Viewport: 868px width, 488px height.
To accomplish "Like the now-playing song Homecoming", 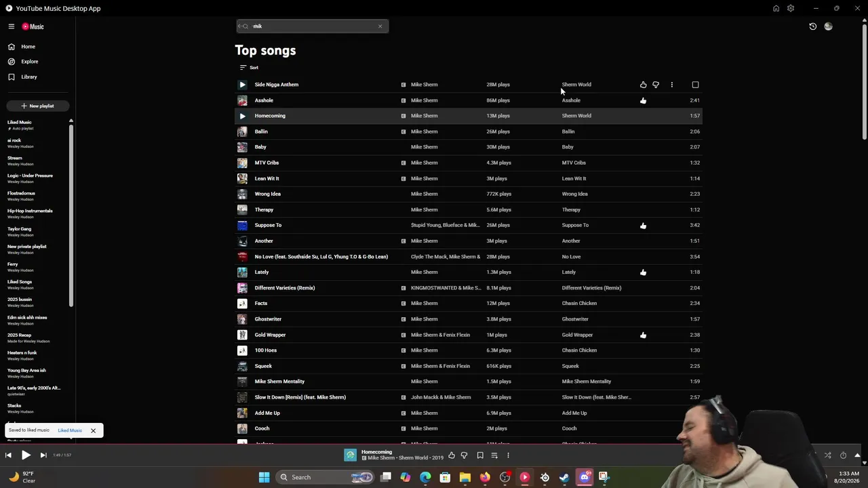I will tap(452, 455).
